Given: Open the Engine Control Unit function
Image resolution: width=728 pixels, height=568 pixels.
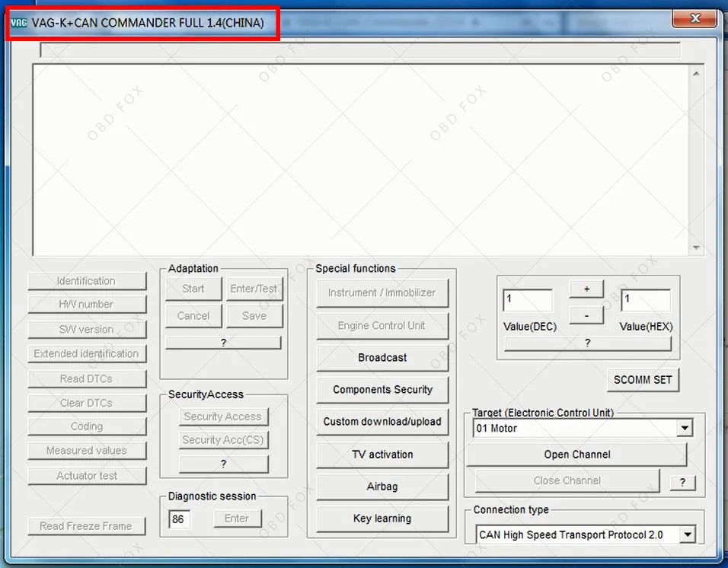Looking at the screenshot, I should [x=382, y=326].
